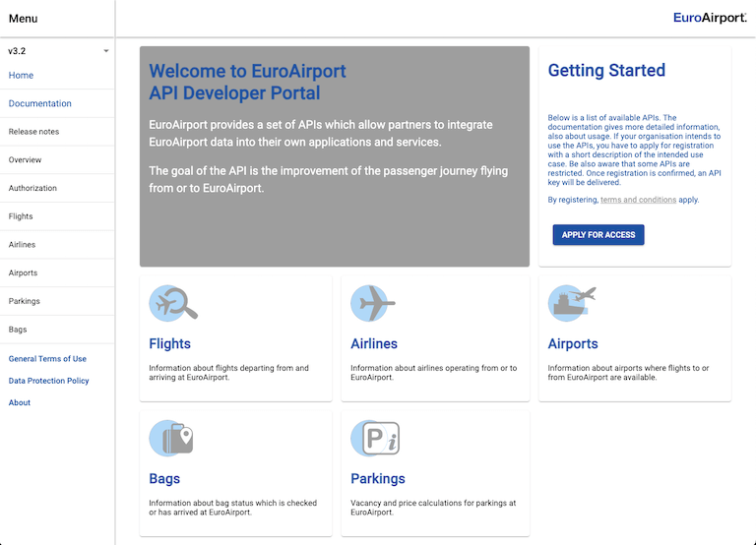Click the Parkings card heading
The image size is (756, 545).
(x=378, y=478)
